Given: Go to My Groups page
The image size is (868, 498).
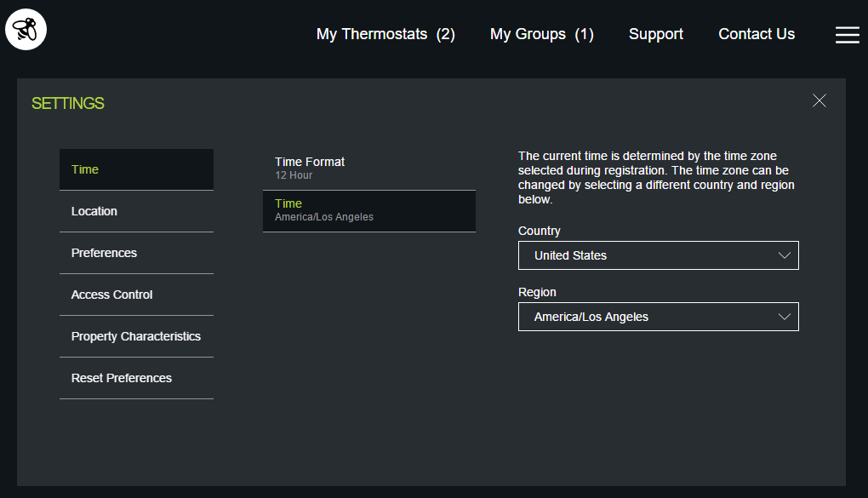Looking at the screenshot, I should (541, 34).
